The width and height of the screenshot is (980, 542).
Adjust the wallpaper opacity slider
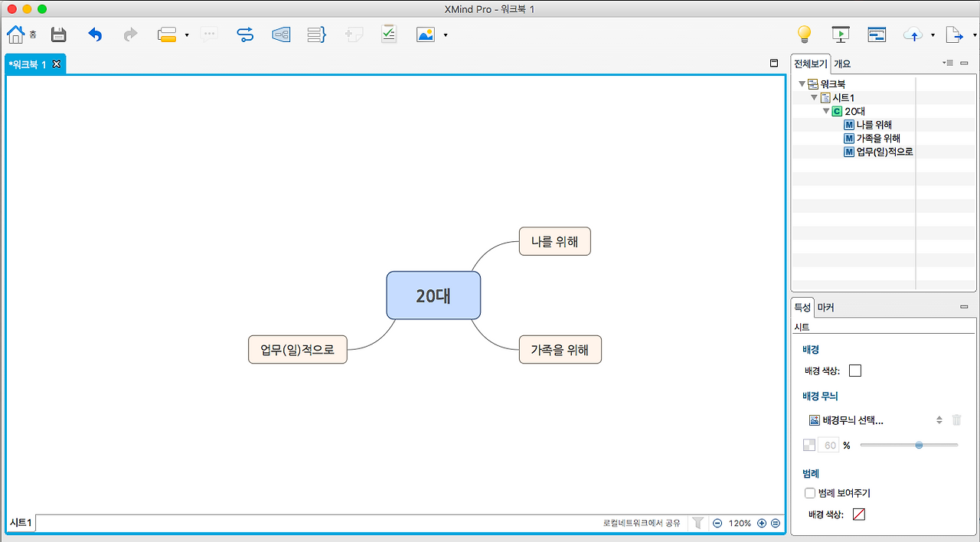click(x=909, y=445)
